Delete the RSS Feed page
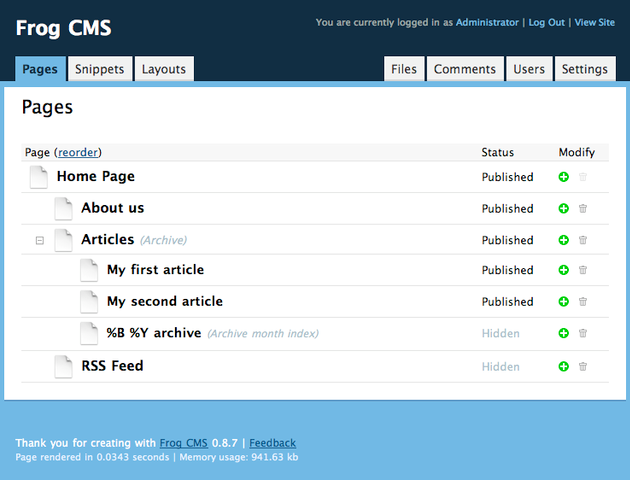This screenshot has height=480, width=630. [x=583, y=366]
